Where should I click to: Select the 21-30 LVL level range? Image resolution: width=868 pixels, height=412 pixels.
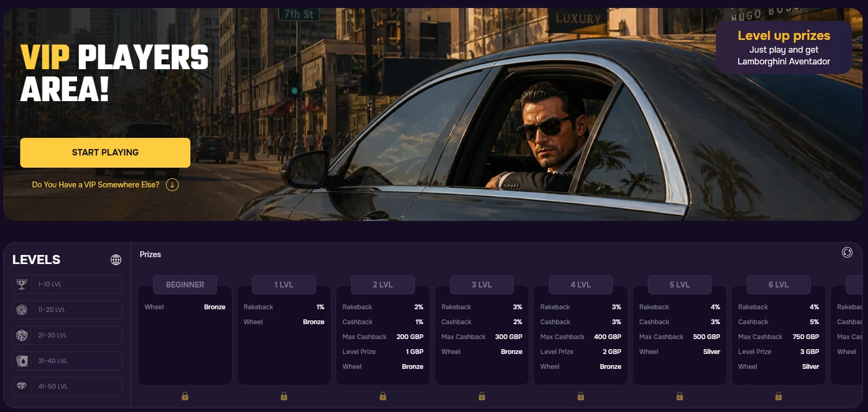(x=67, y=335)
